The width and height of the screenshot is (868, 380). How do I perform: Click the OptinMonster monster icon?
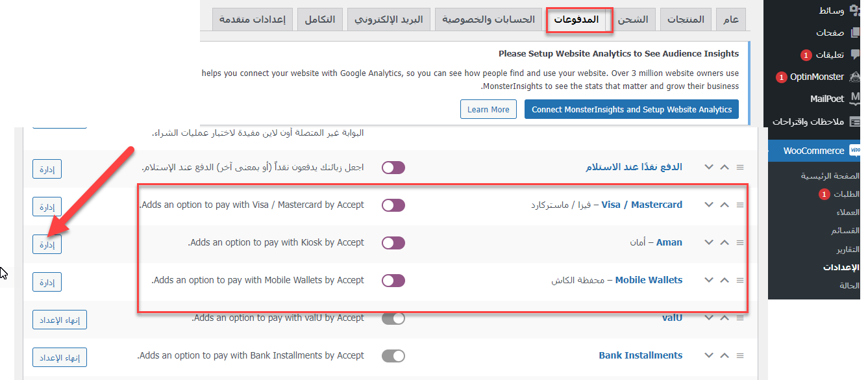[854, 77]
